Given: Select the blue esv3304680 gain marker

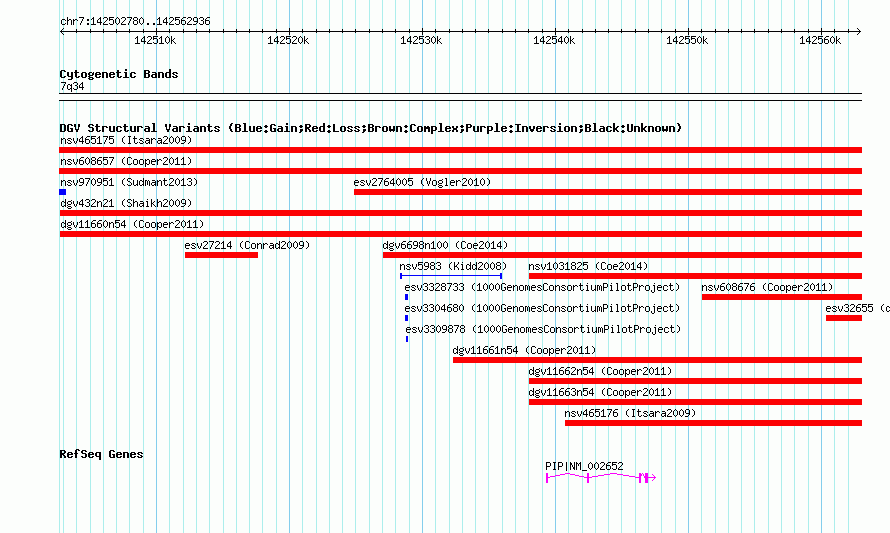Looking at the screenshot, I should click(x=406, y=318).
